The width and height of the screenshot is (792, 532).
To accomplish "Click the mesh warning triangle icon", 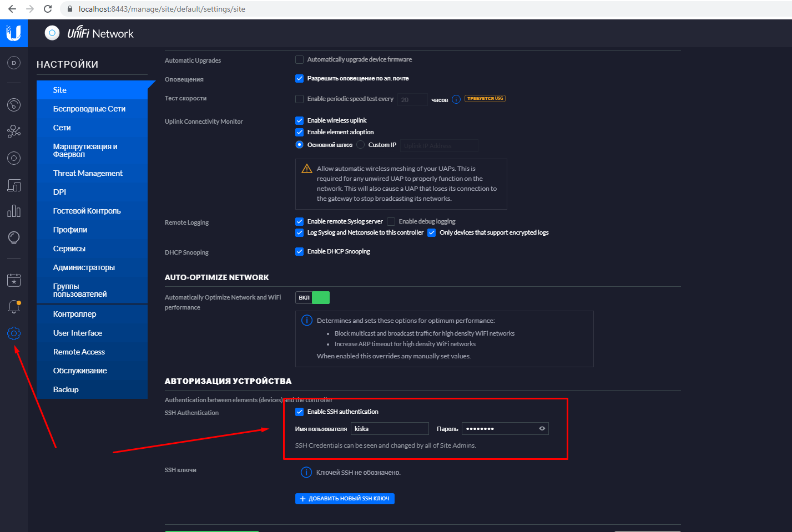I will (x=306, y=169).
